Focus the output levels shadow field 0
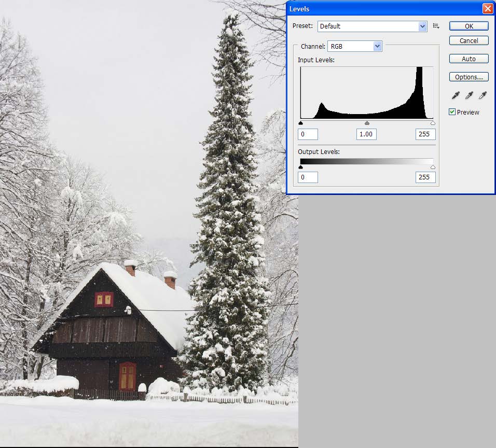Image resolution: width=496 pixels, height=448 pixels. (x=308, y=177)
